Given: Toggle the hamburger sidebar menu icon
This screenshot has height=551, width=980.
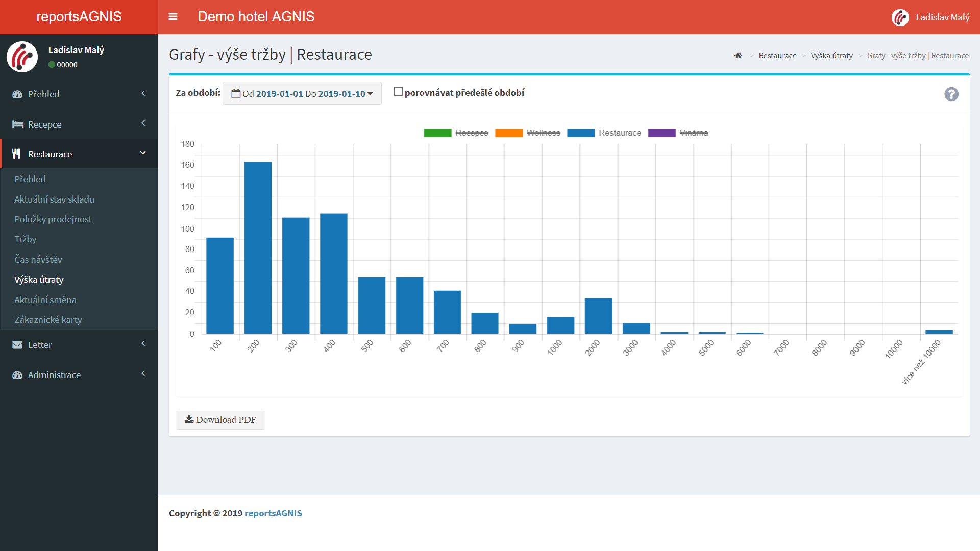Looking at the screenshot, I should [173, 17].
